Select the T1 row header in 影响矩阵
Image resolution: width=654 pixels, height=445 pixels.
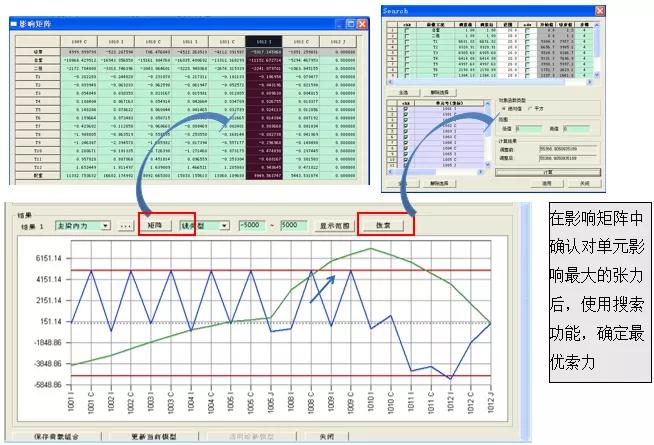[38, 77]
